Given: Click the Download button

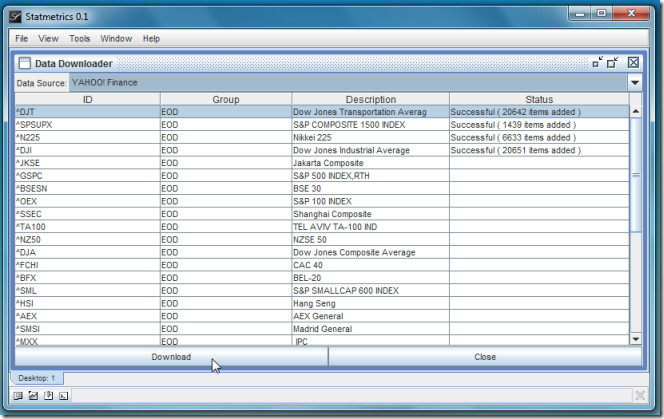Looking at the screenshot, I should (171, 357).
